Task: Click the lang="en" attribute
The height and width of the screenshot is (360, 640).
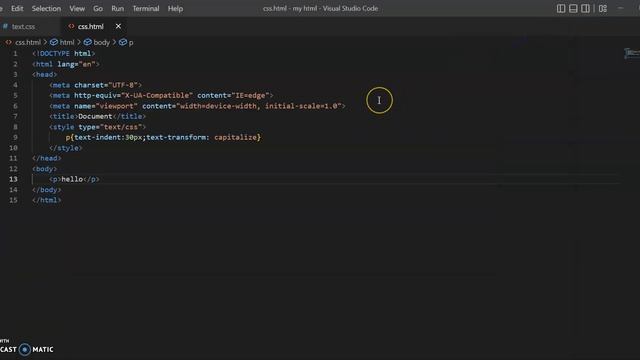Action: click(x=76, y=64)
